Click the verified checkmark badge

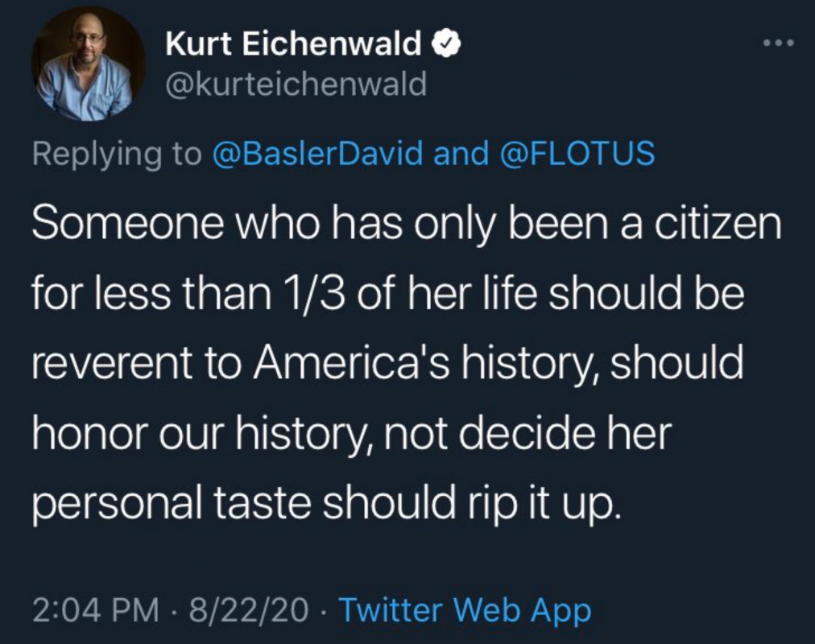click(446, 43)
